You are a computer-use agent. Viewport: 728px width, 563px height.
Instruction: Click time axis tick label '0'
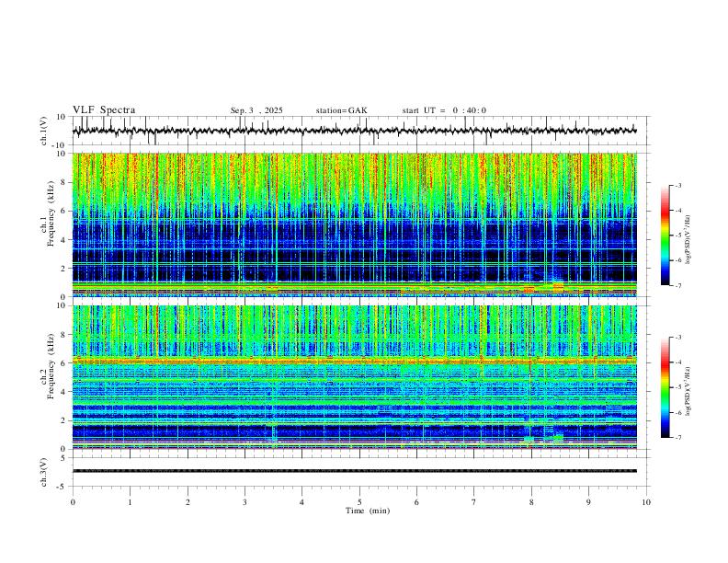coord(73,502)
